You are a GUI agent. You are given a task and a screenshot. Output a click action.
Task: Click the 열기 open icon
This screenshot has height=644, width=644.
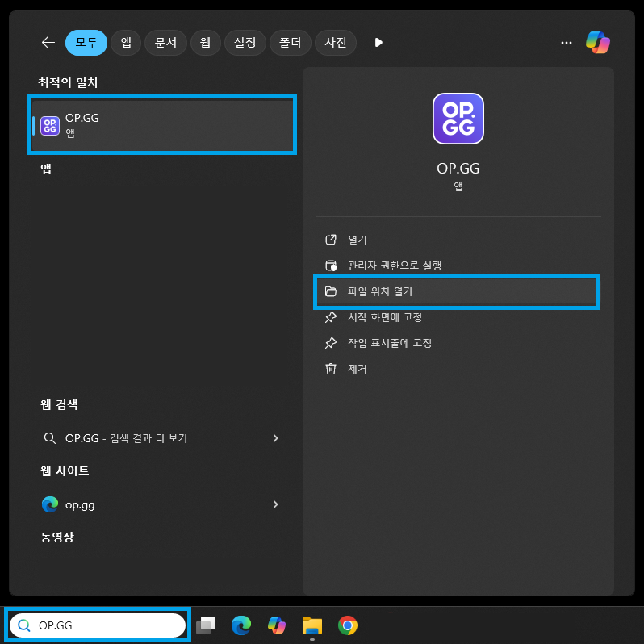coord(331,240)
